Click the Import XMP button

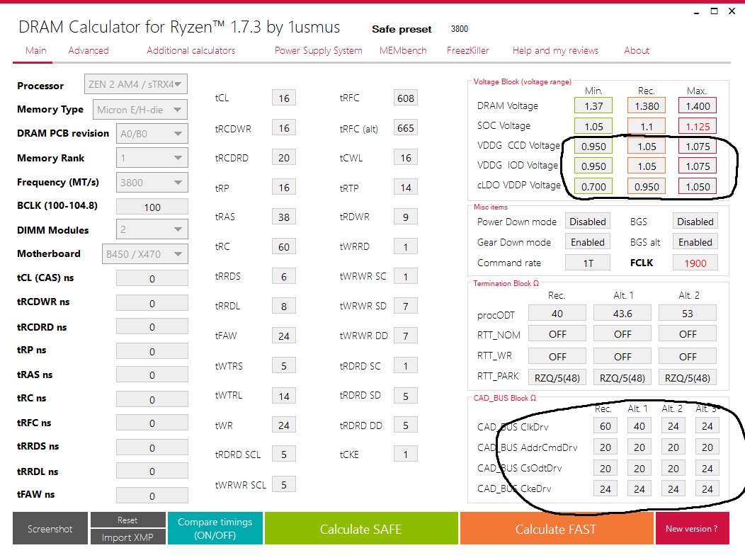(x=127, y=537)
